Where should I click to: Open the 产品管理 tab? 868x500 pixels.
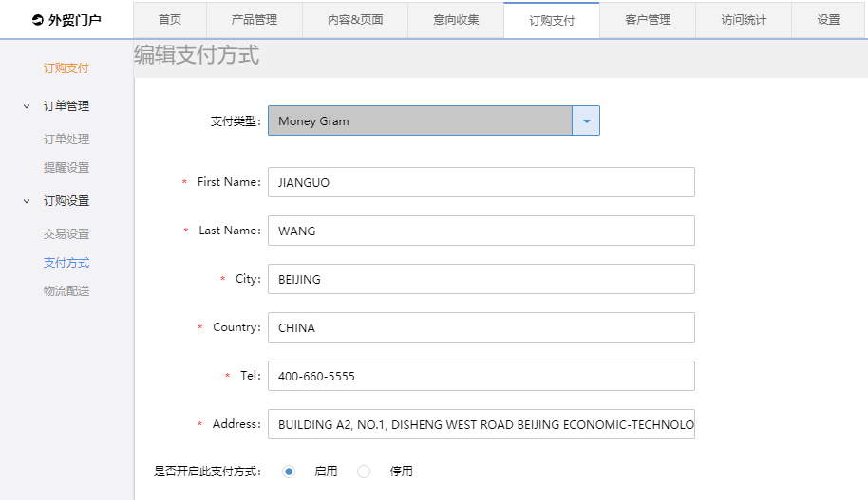coord(254,20)
